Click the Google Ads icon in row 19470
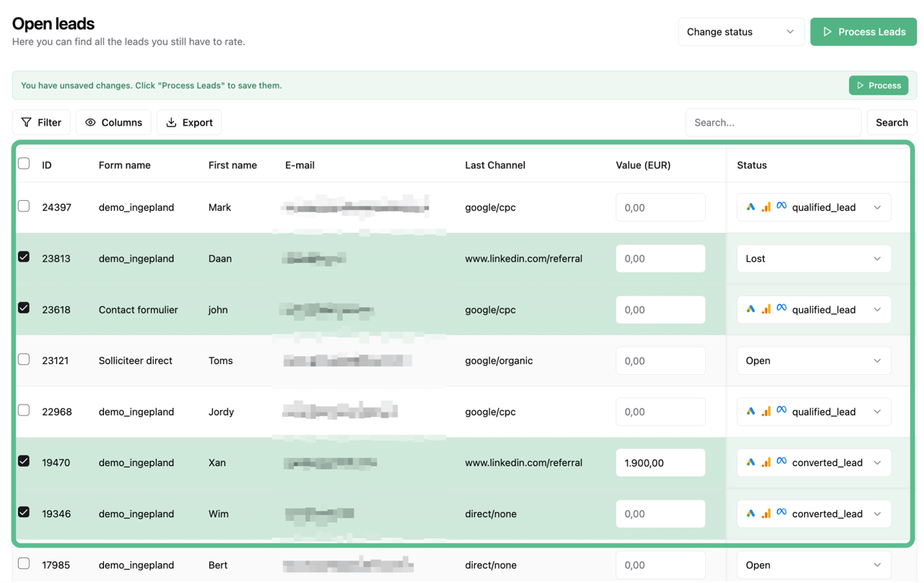924x583 pixels. [751, 462]
